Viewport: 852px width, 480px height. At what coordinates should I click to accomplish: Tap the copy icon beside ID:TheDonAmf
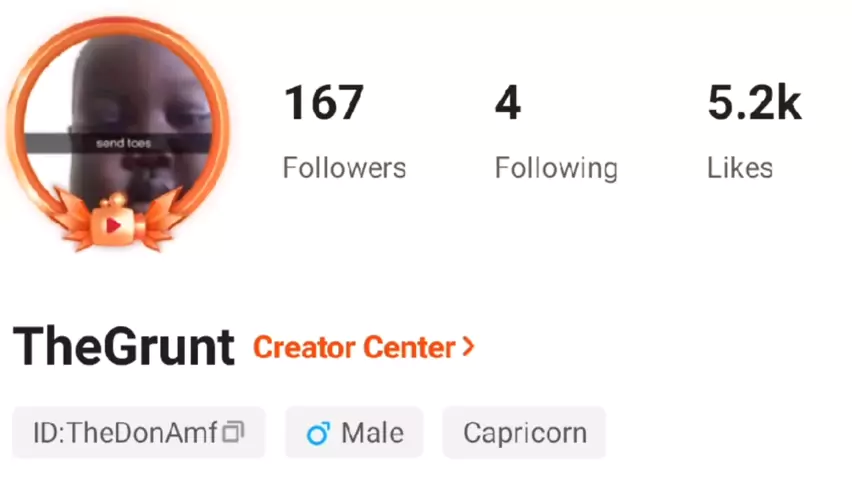(x=234, y=432)
